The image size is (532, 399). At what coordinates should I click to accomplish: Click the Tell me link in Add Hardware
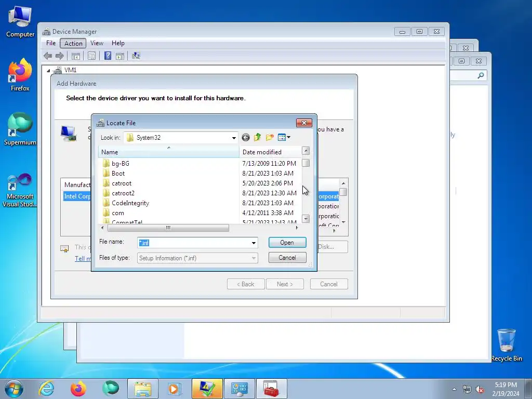[83, 259]
